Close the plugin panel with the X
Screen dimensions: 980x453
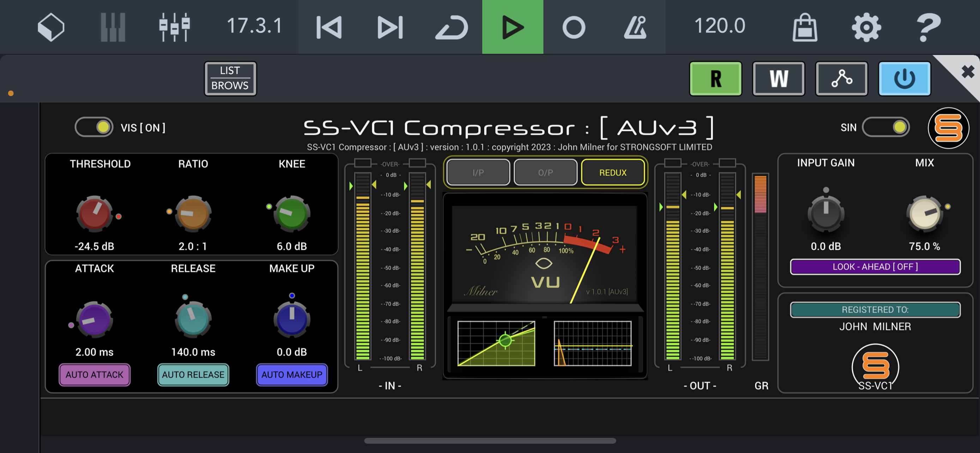967,72
